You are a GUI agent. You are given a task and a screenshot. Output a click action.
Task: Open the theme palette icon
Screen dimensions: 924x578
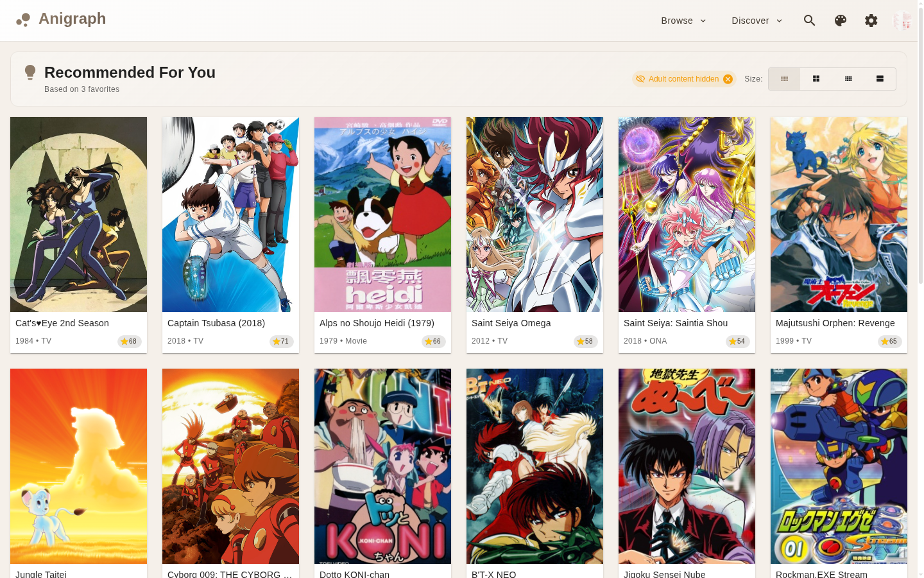coord(841,21)
